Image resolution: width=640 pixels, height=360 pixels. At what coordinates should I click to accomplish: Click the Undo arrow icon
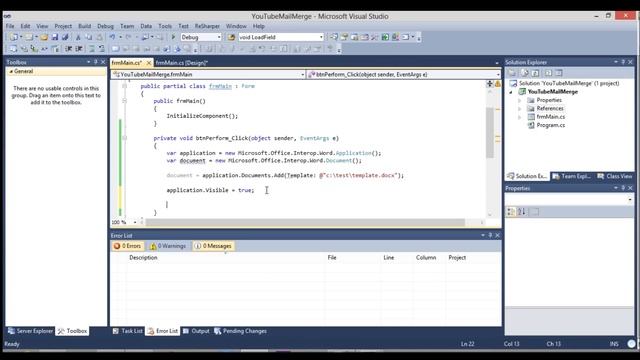[x=112, y=37]
